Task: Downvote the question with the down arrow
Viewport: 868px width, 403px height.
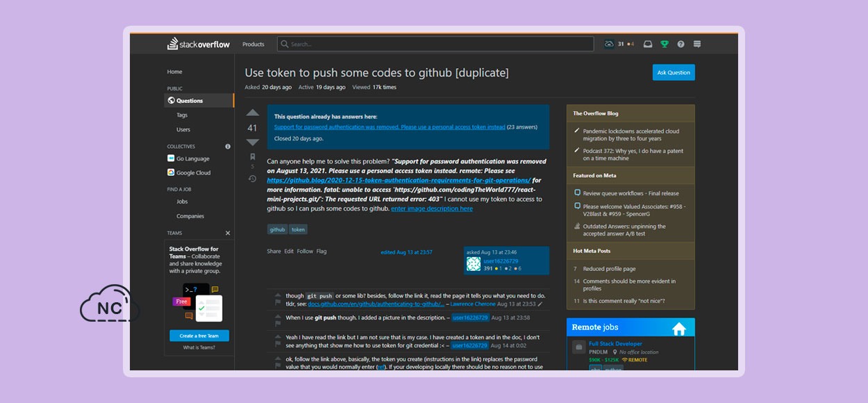Action: (252, 142)
